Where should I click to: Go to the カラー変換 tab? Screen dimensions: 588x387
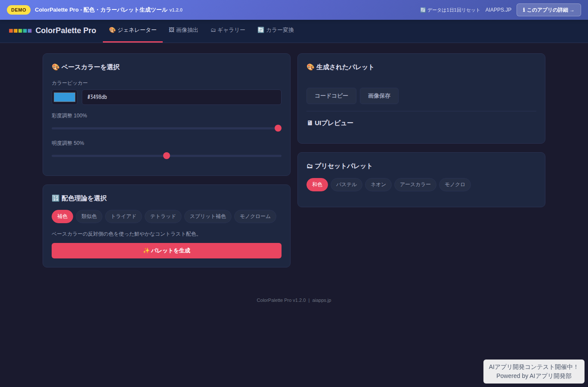pyautogui.click(x=275, y=30)
